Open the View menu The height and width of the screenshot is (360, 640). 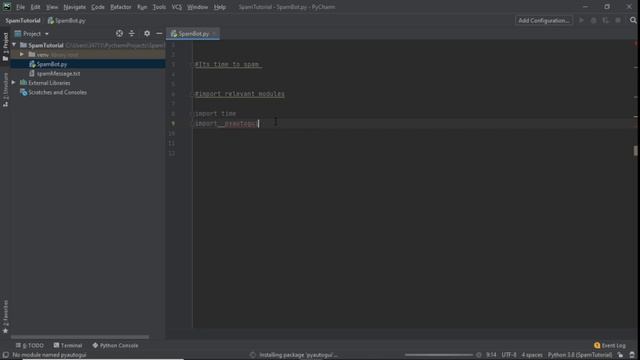52,7
